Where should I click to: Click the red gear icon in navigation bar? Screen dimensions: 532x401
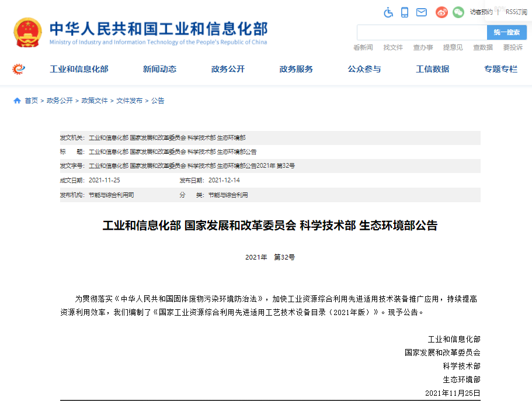[x=19, y=69]
